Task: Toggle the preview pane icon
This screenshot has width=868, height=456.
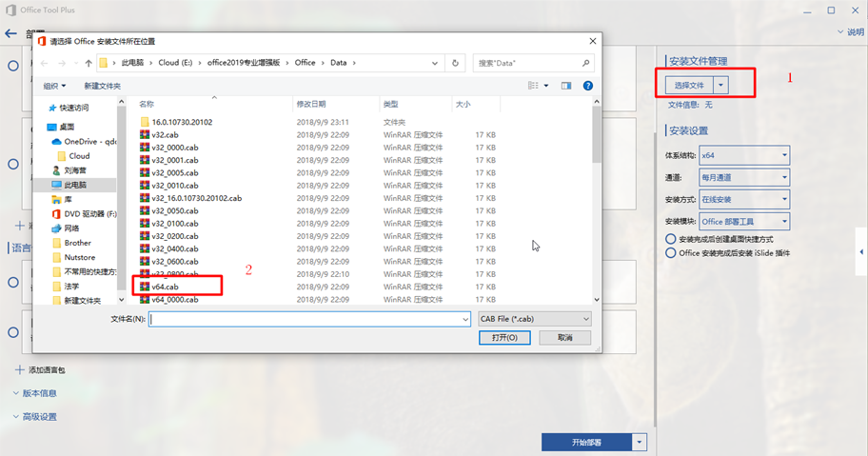Action: click(x=566, y=86)
